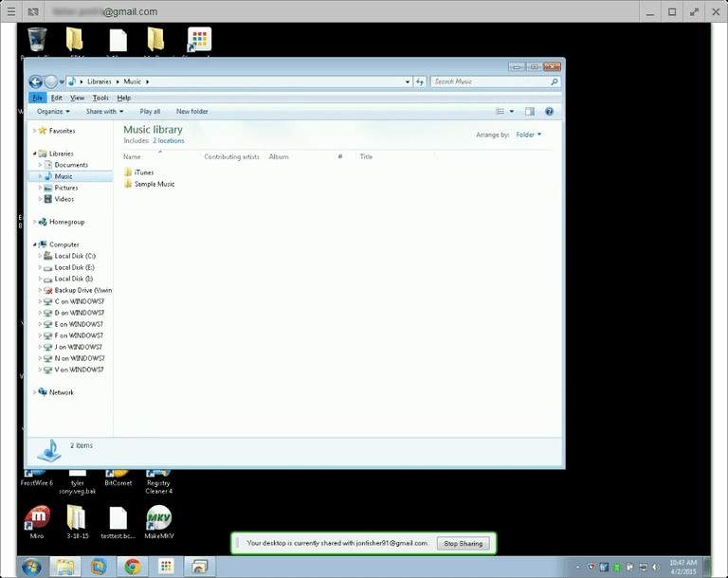Open the recent pages dropdown beside Forward
This screenshot has height=578, width=728.
(x=62, y=82)
